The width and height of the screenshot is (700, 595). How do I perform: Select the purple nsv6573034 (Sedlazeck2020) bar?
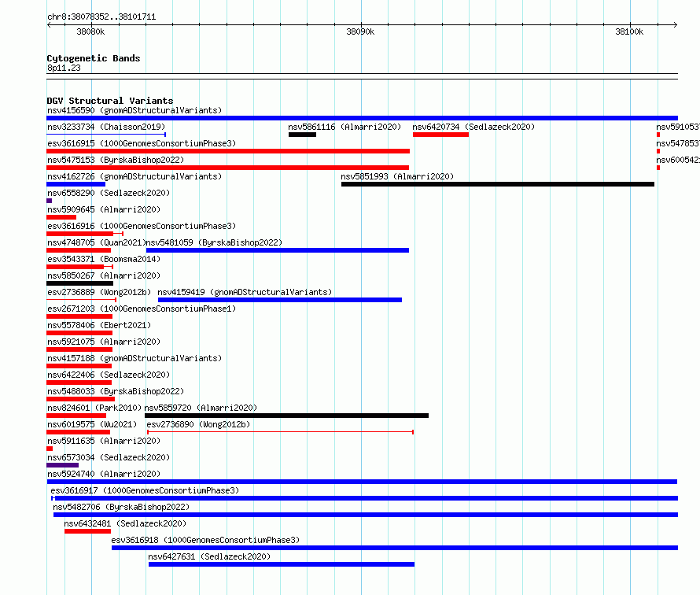pos(62,465)
